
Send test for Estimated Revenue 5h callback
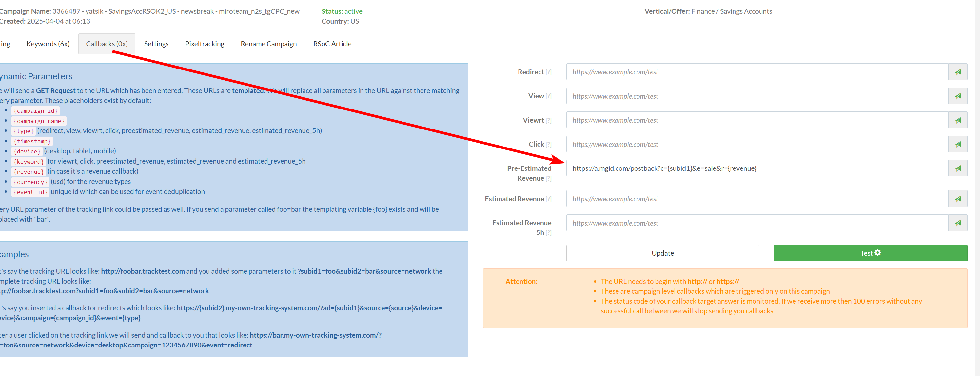click(958, 223)
